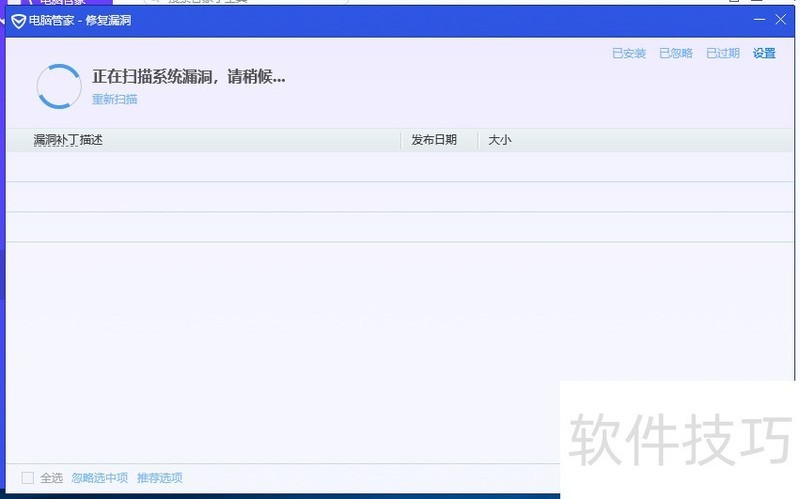Close the 修复漏洞 window

[x=781, y=19]
